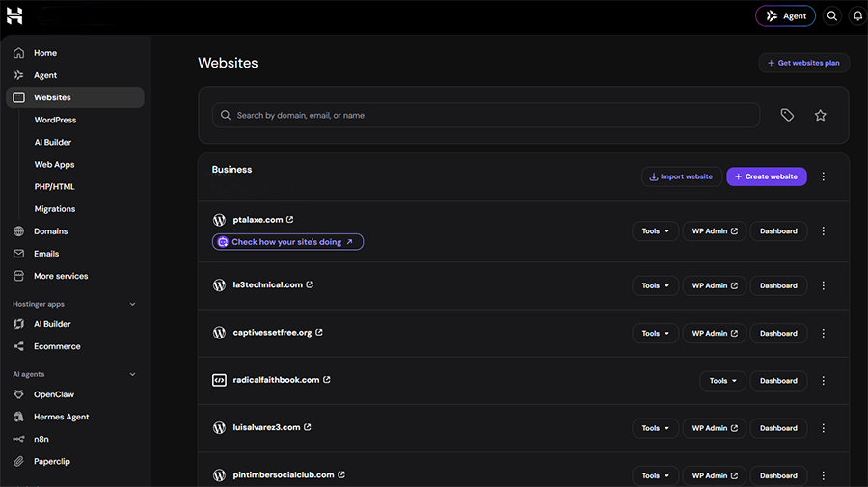This screenshot has width=868, height=487.
Task: Click the Ecommerce app icon
Action: [19, 346]
